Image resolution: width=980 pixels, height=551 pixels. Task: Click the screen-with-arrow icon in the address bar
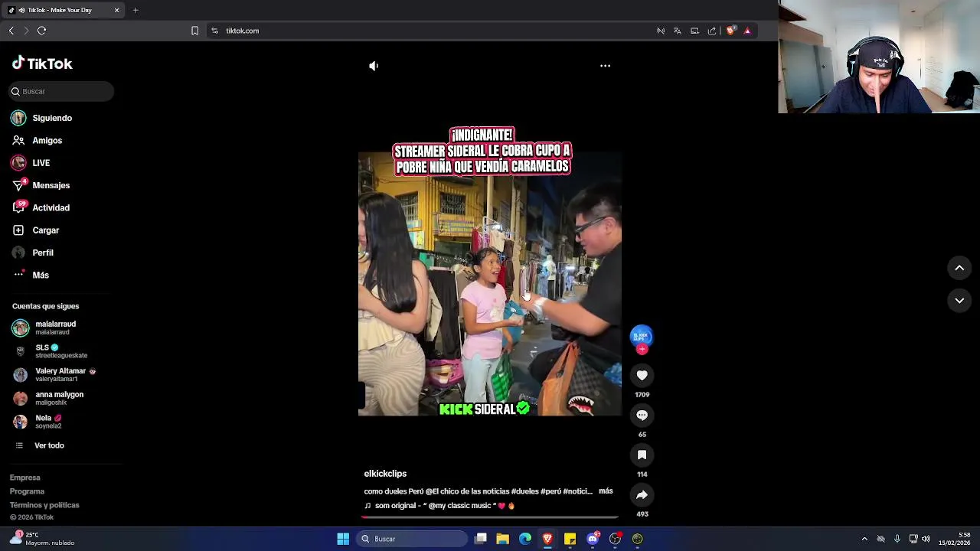click(694, 31)
